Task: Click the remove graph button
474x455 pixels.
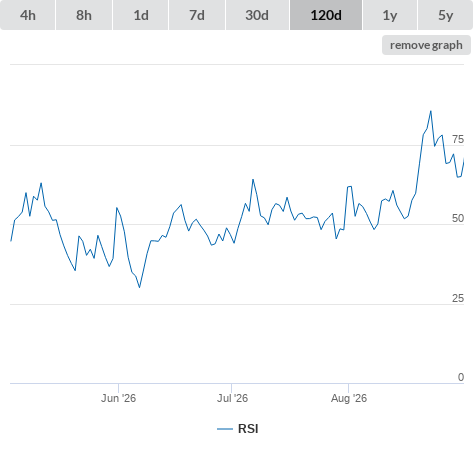Action: pos(426,45)
